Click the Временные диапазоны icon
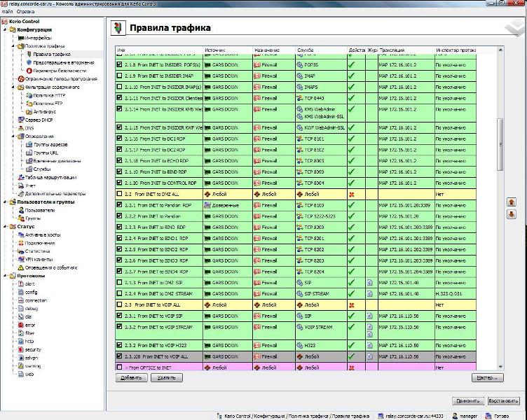The image size is (527, 420). 29,161
